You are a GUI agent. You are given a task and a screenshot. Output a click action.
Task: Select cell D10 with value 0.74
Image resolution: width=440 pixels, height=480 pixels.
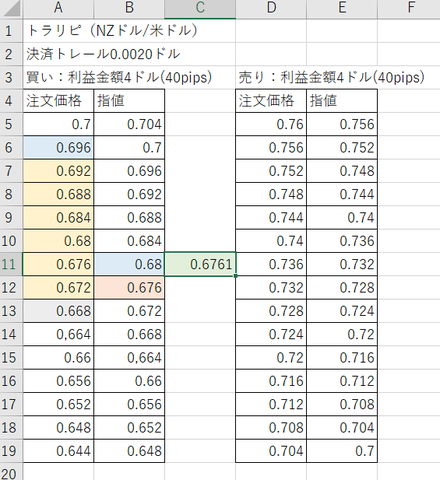click(271, 241)
